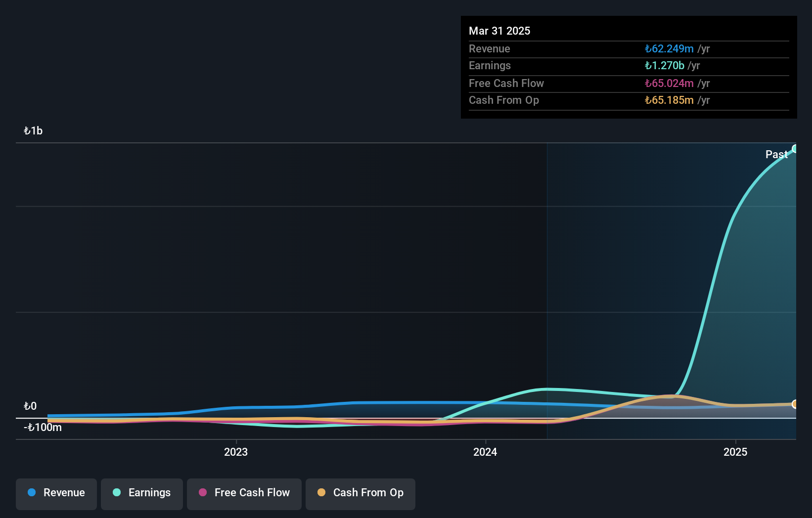812x518 pixels.
Task: Click the Cash From Op value ₺65.185m
Action: pyautogui.click(x=669, y=100)
